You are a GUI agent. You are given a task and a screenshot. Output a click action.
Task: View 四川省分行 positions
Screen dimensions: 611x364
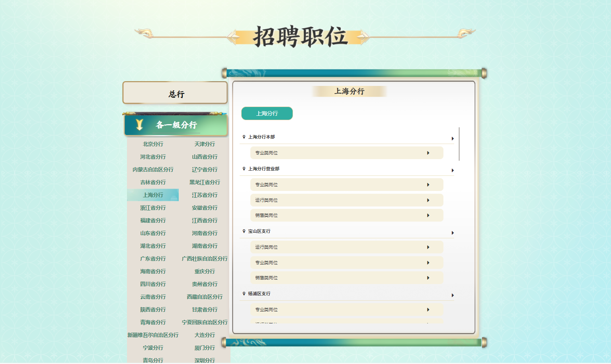[153, 284]
